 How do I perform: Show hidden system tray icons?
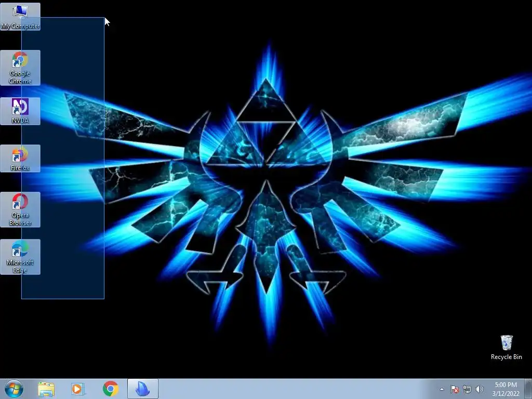(x=442, y=389)
